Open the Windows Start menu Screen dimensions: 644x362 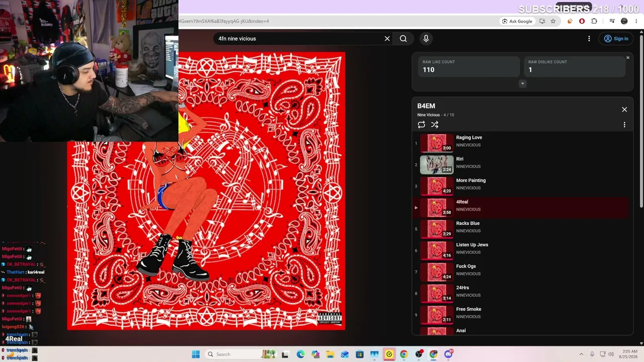point(196,354)
